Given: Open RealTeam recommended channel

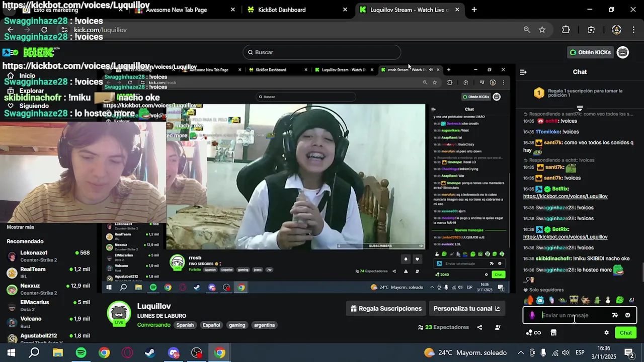Looking at the screenshot, I should (x=48, y=273).
